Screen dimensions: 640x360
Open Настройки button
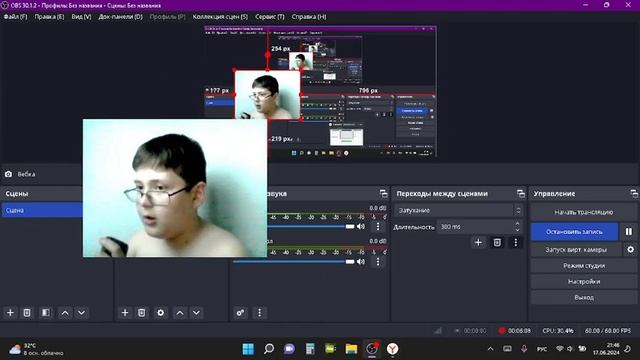coord(584,282)
